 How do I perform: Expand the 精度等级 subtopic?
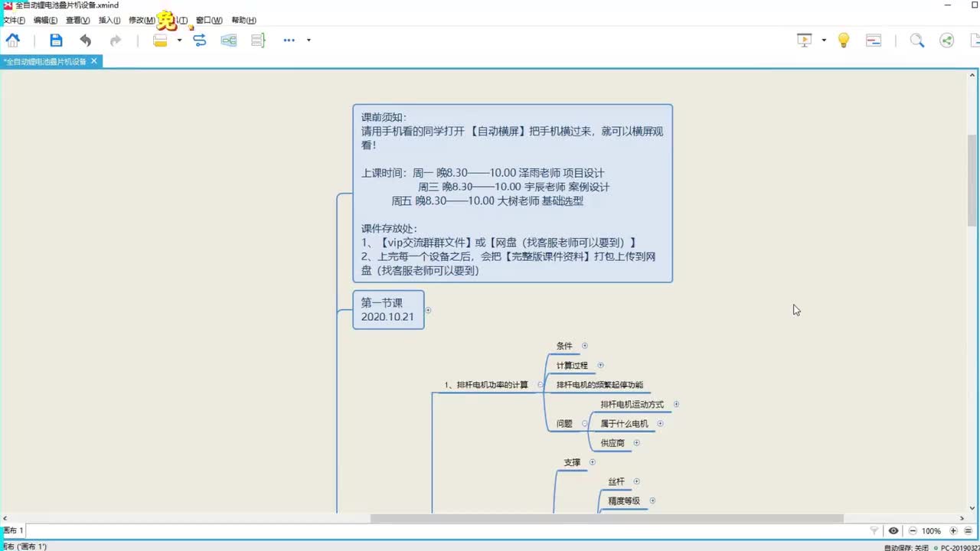point(652,500)
